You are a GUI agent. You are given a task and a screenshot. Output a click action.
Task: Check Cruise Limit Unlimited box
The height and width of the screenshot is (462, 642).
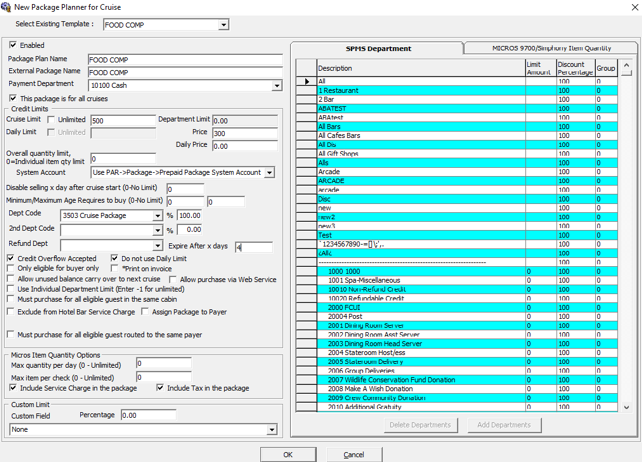[x=51, y=119]
